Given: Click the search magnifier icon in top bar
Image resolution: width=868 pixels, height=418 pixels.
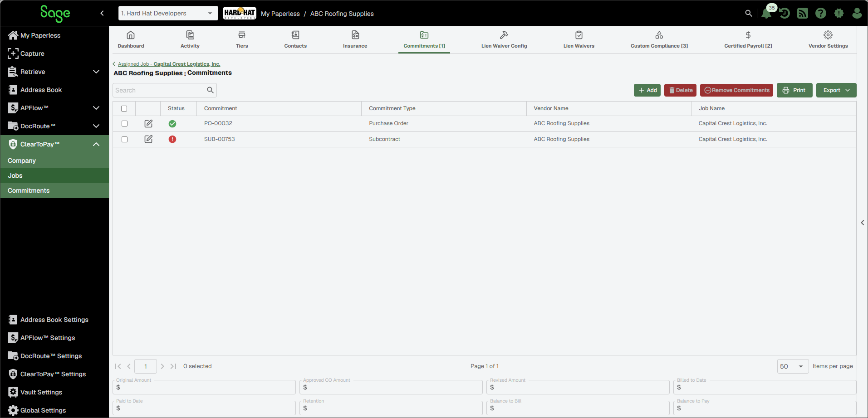Looking at the screenshot, I should coord(749,13).
